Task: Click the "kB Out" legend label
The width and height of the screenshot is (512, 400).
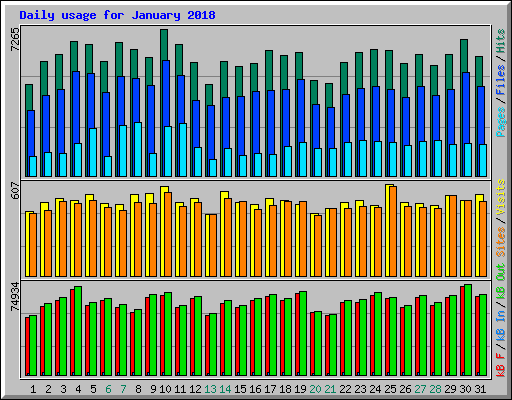Action: click(501, 281)
